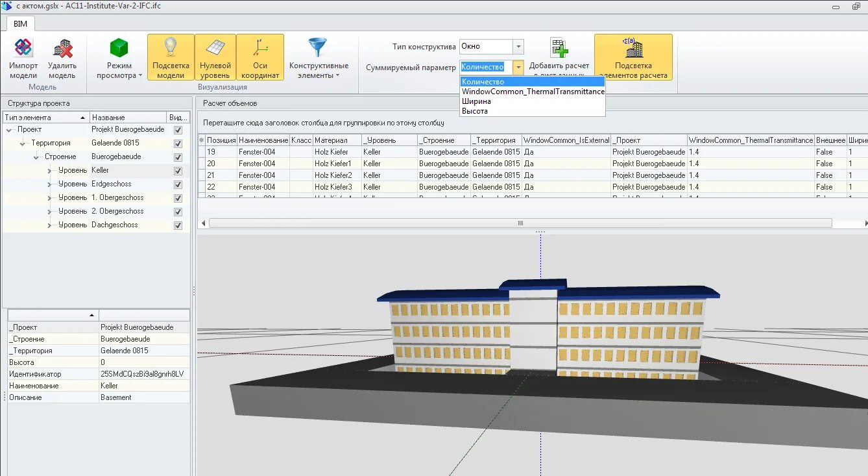
Task: Click the Название column header
Action: (128, 118)
